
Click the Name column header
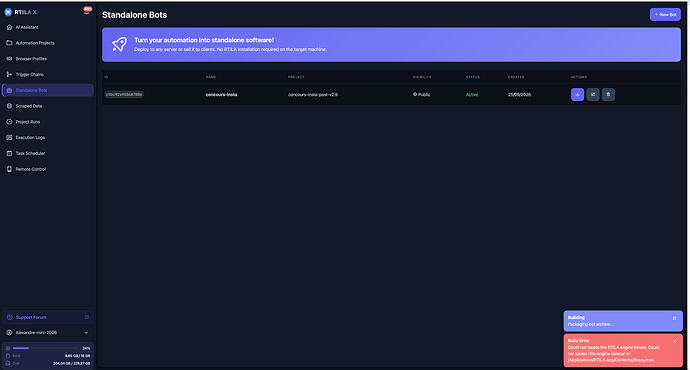pos(211,77)
